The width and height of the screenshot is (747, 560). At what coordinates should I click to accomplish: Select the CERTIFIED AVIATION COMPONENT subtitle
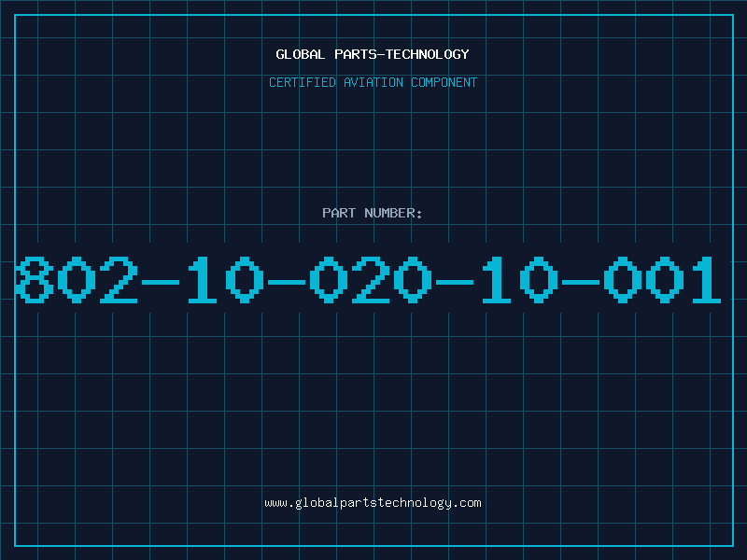pos(373,82)
